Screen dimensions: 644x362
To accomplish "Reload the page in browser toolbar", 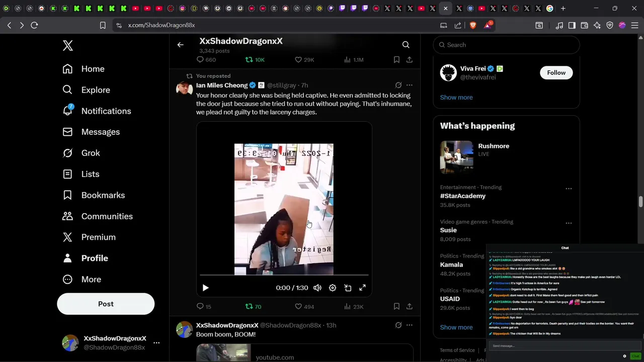I will pyautogui.click(x=34, y=25).
